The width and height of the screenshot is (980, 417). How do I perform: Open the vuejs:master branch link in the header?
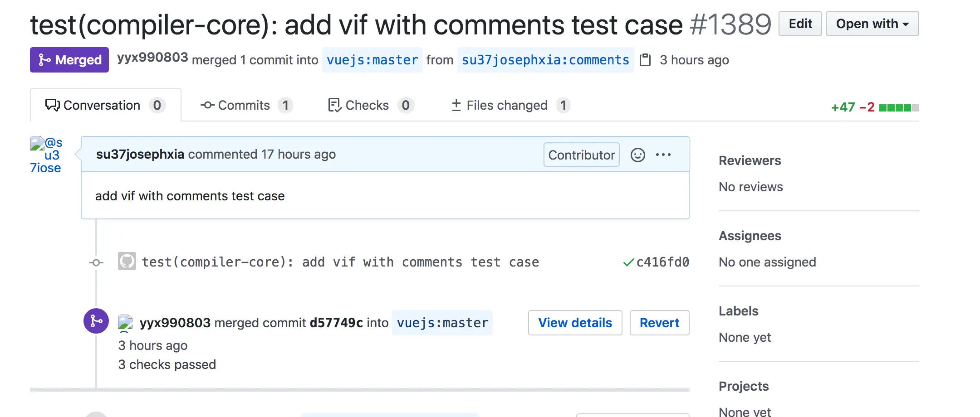coord(372,60)
